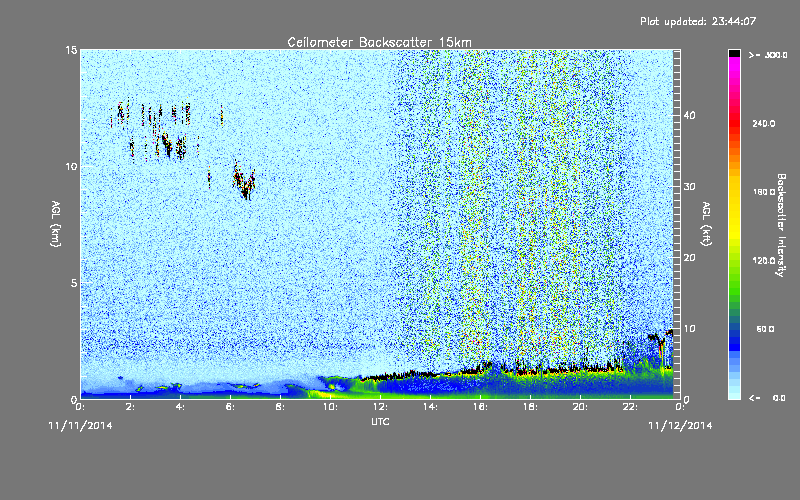Click the "18:" hour tick label
The height and width of the screenshot is (500, 800).
pyautogui.click(x=530, y=407)
